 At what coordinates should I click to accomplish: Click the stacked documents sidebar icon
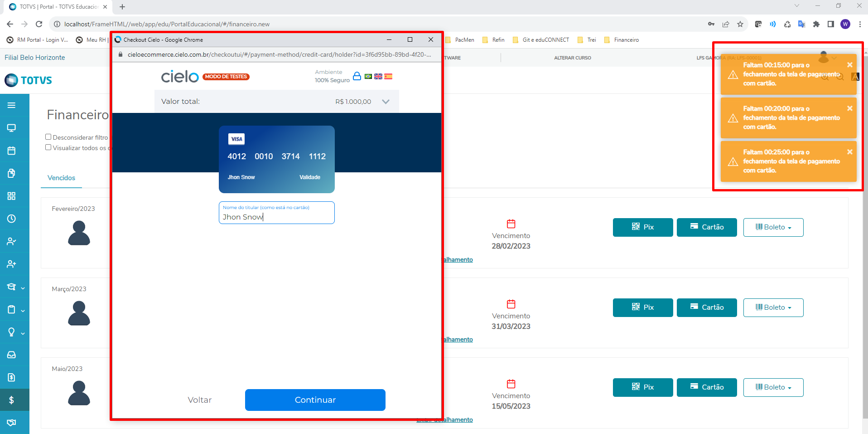click(x=12, y=173)
